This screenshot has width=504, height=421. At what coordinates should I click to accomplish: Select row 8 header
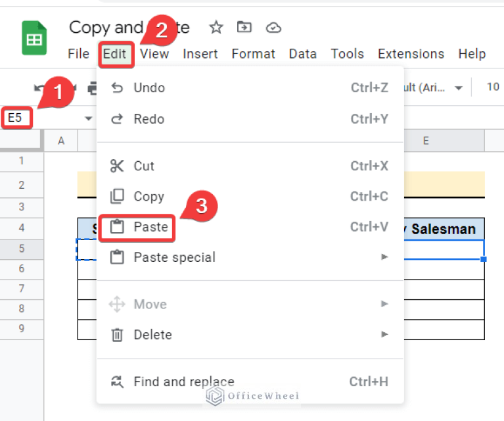22,309
